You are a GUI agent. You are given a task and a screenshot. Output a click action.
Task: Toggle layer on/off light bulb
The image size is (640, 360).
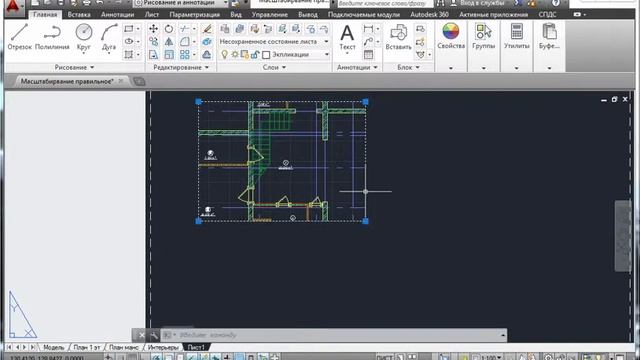224,54
